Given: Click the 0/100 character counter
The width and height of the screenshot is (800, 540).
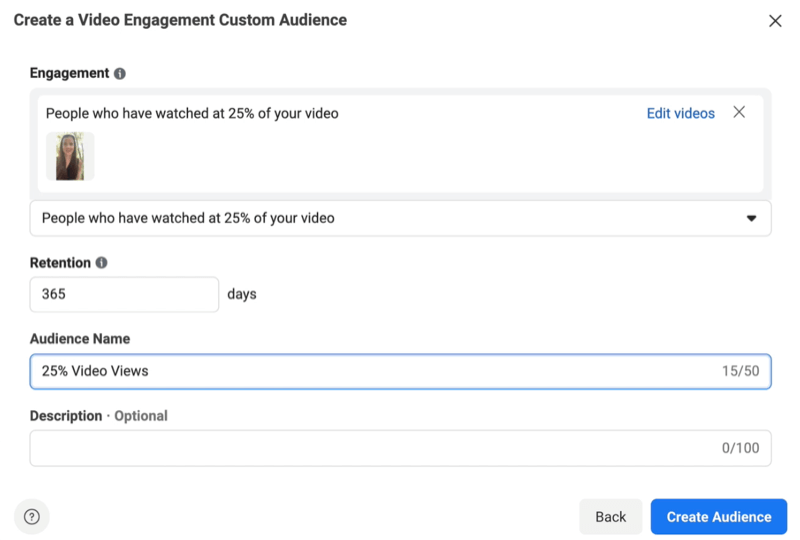Looking at the screenshot, I should click(740, 448).
